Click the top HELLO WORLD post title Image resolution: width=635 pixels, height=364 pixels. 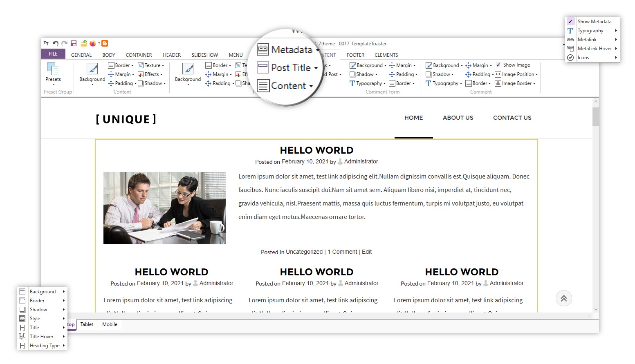click(x=316, y=150)
